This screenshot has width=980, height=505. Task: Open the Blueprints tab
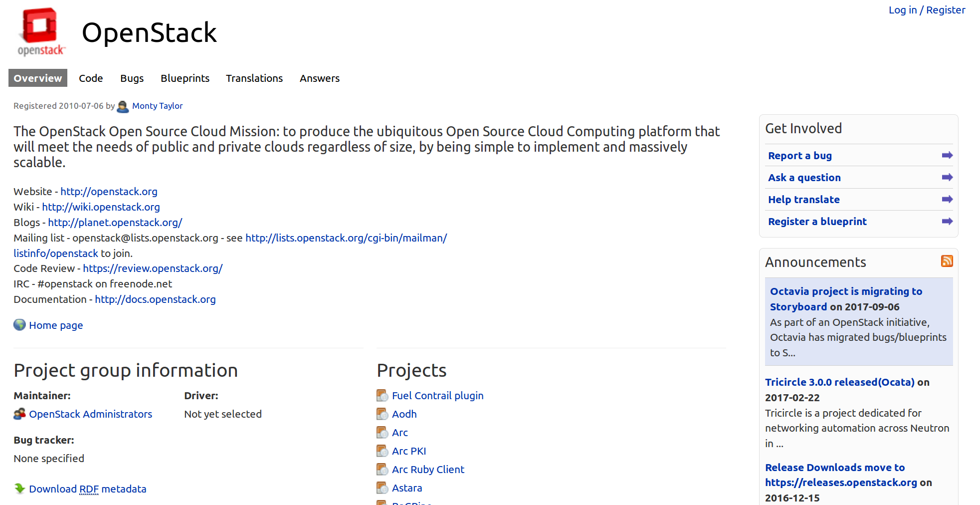(185, 78)
